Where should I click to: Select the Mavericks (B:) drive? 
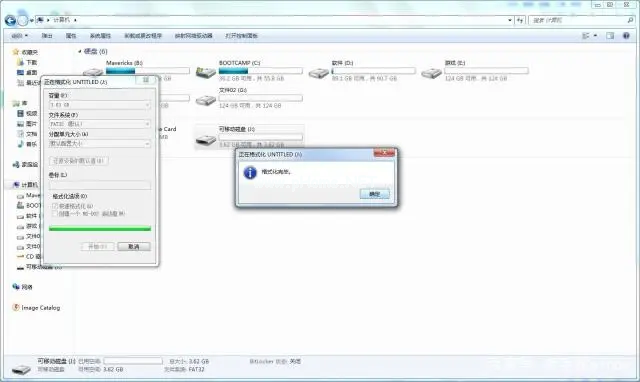tap(124, 63)
